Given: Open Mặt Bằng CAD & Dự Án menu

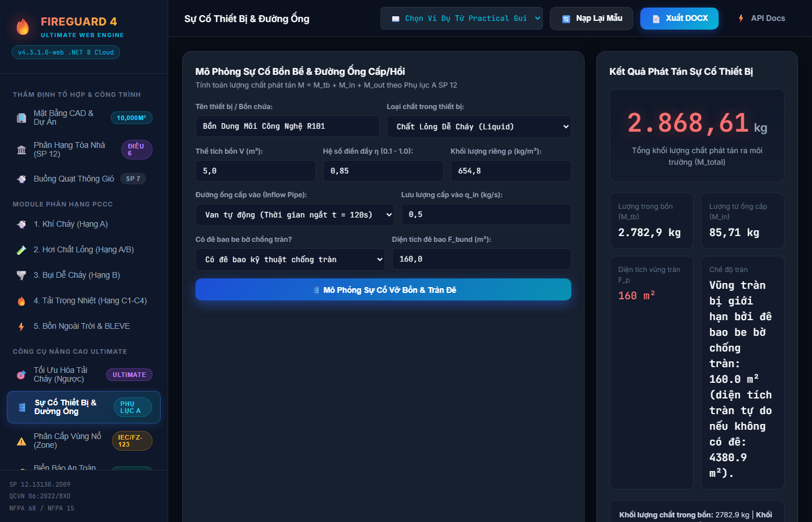Looking at the screenshot, I should [x=84, y=118].
